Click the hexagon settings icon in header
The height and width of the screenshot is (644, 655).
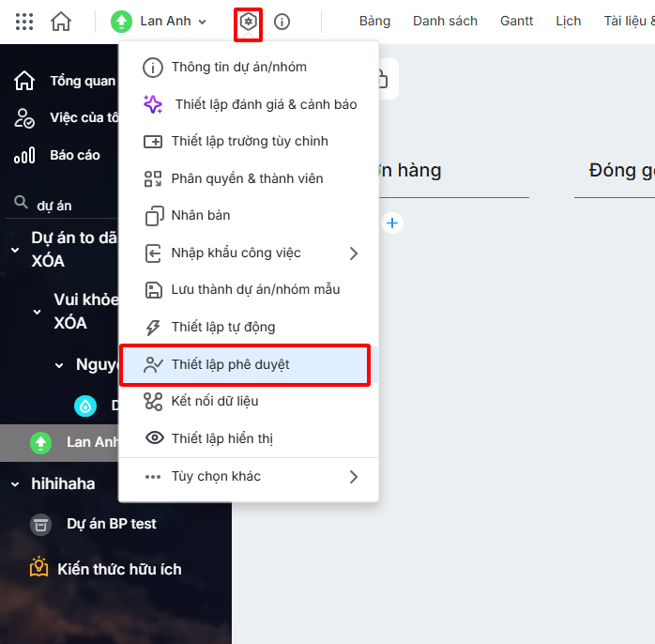(248, 22)
